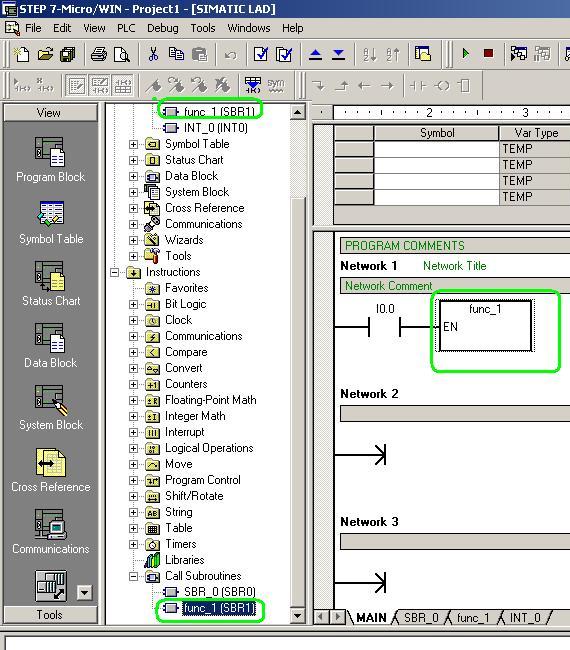Select the Libraries tree item
Screen dimensions: 570x650
[x=184, y=560]
